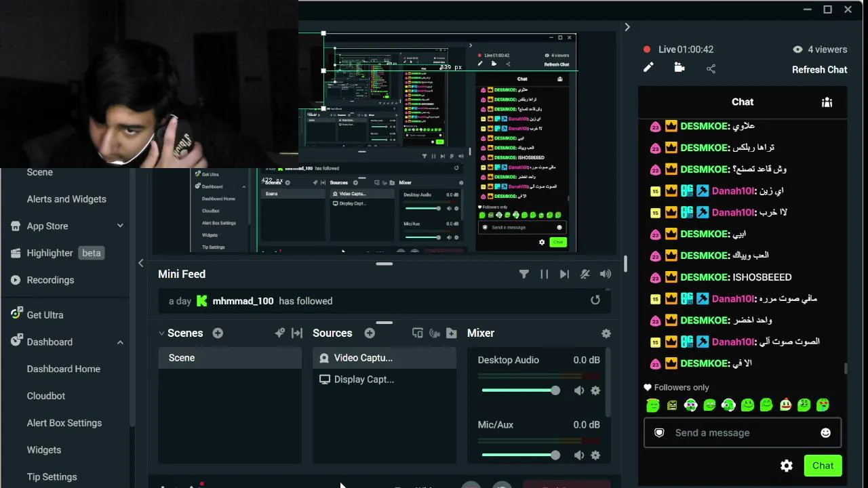868x488 pixels.
Task: Share the stream with the share icon
Action: [x=711, y=68]
